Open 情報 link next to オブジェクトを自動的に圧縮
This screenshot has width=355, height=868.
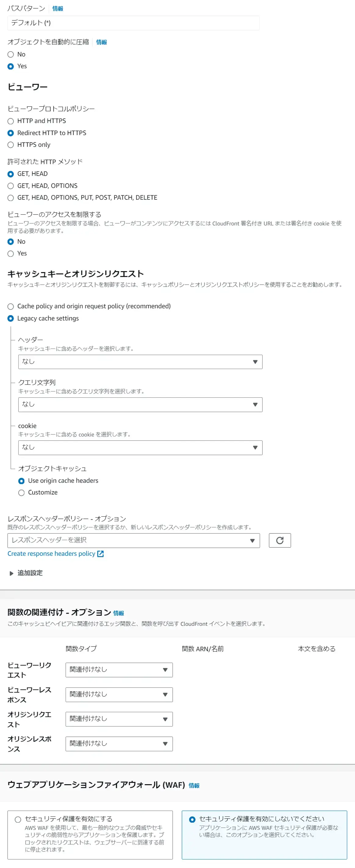(x=101, y=42)
